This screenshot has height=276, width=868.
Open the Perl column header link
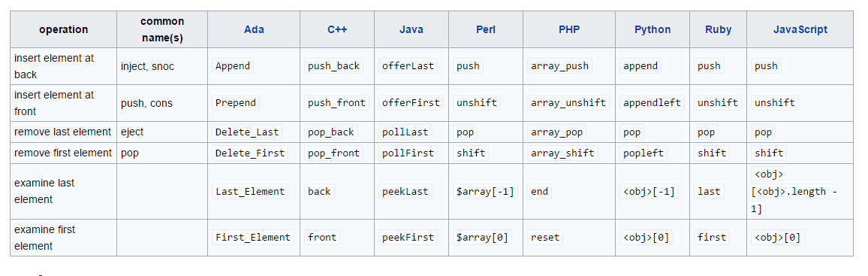(486, 29)
